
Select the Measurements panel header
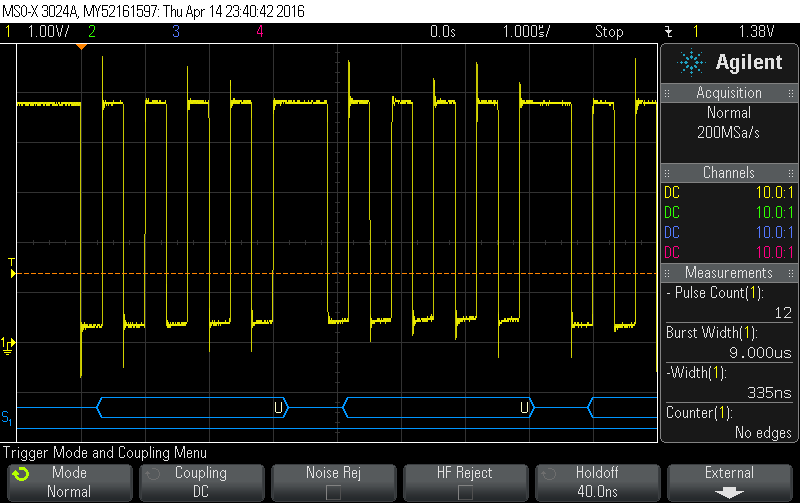point(729,273)
